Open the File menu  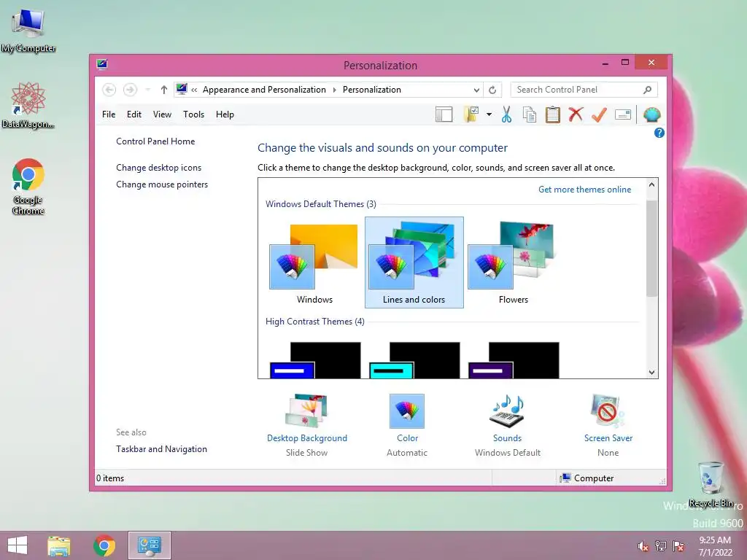(109, 114)
